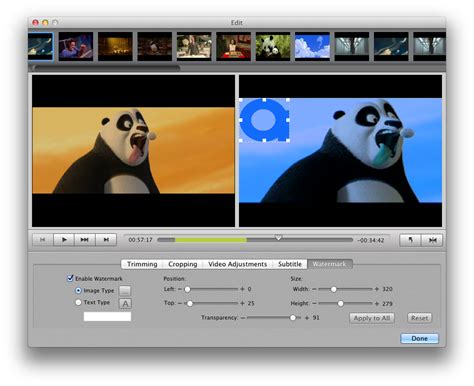Viewport: 474px width, 386px height.
Task: Set trim end marker button
Action: point(432,240)
